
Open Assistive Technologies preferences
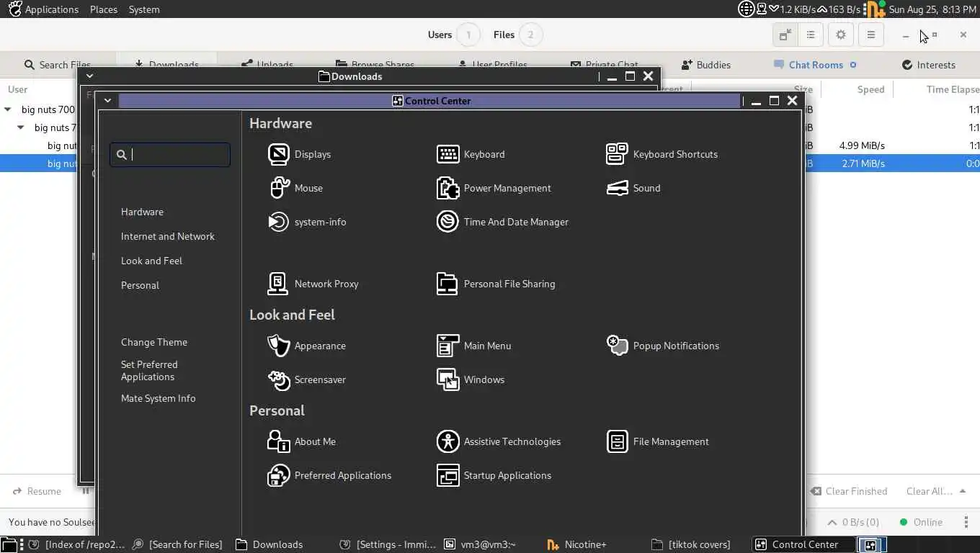499,441
